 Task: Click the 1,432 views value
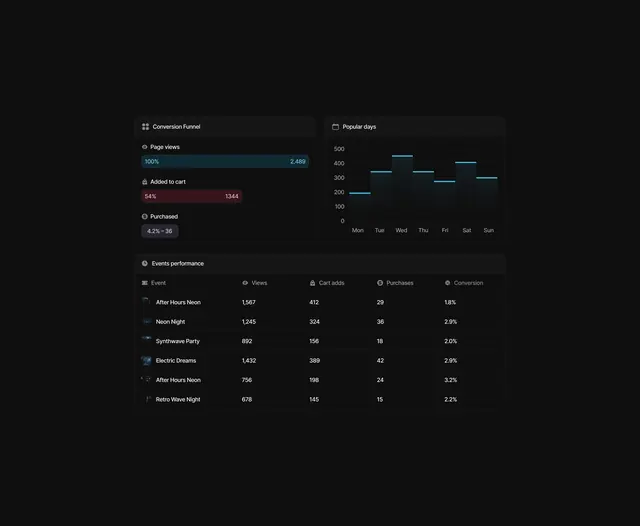(x=249, y=360)
